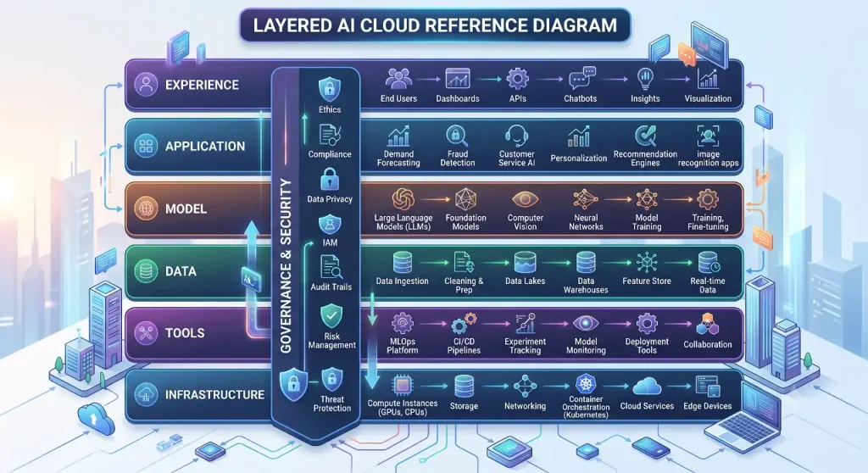Click the Model layer globe icon
The image size is (868, 473).
click(x=146, y=209)
